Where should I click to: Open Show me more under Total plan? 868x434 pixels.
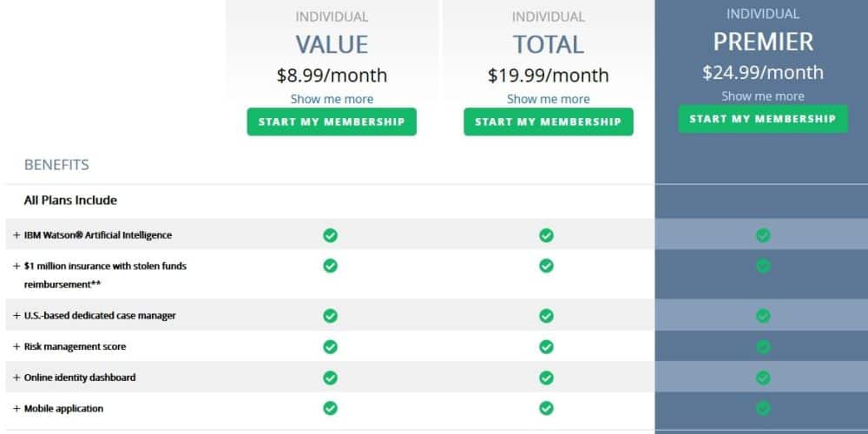click(x=548, y=99)
